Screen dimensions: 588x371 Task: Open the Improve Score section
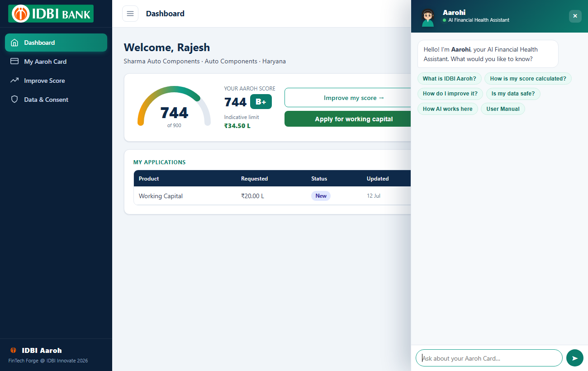56,81
